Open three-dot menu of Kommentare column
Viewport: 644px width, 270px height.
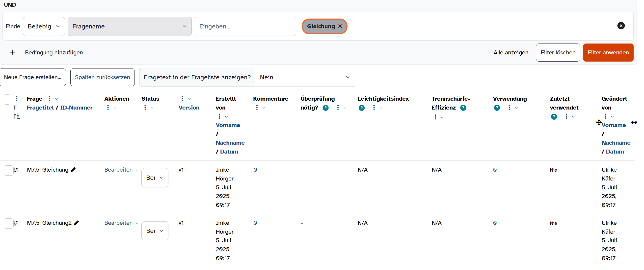pos(257,108)
